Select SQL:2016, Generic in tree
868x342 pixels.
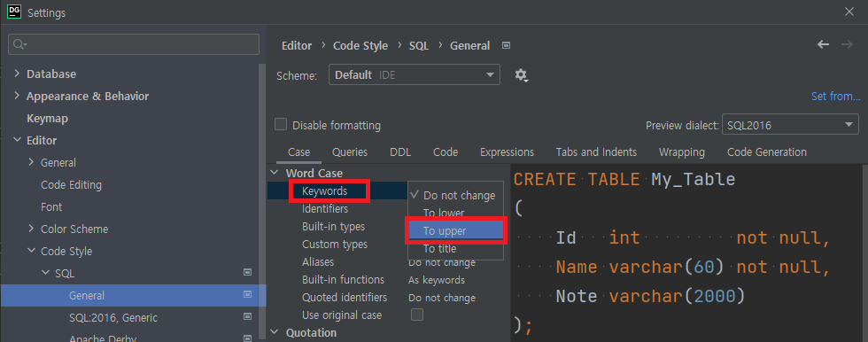[x=113, y=318]
